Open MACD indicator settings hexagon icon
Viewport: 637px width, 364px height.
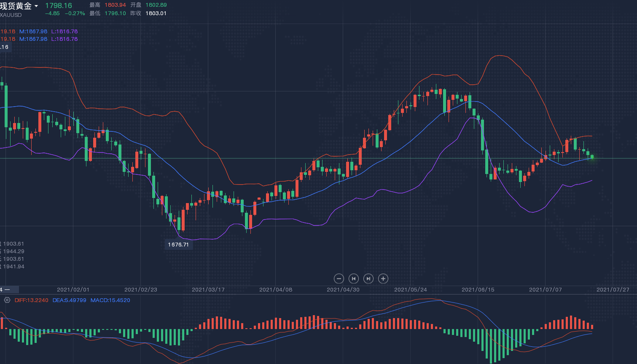point(7,300)
